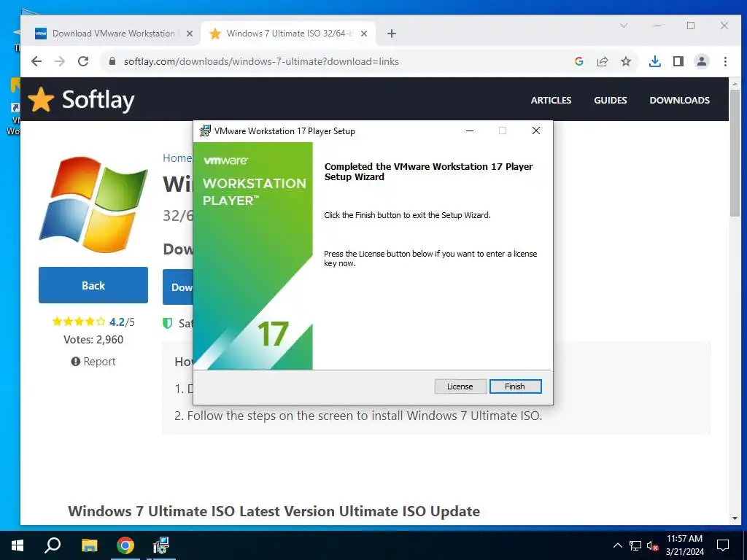Viewport: 747px width, 560px height.
Task: Show hidden system tray icons
Action: tap(617, 545)
